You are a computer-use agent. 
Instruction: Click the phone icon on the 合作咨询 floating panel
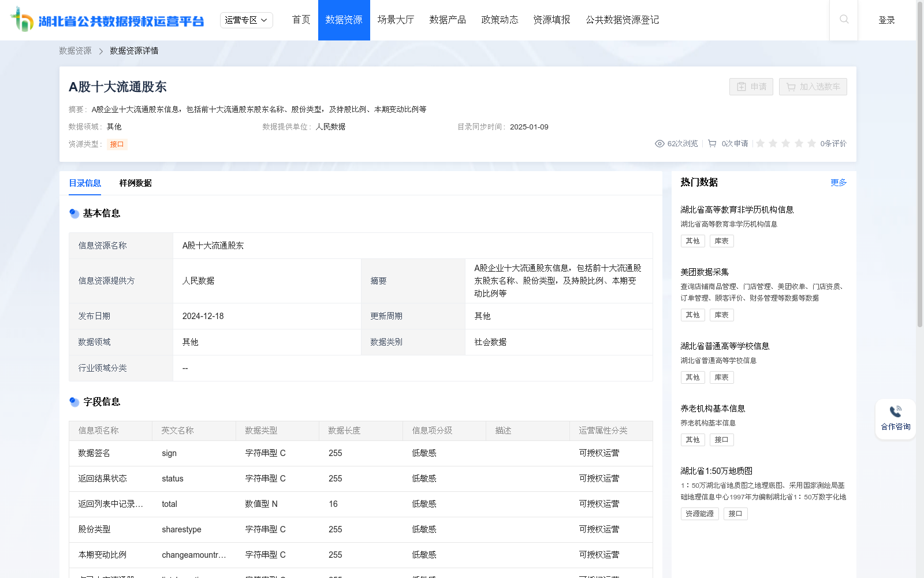point(895,411)
